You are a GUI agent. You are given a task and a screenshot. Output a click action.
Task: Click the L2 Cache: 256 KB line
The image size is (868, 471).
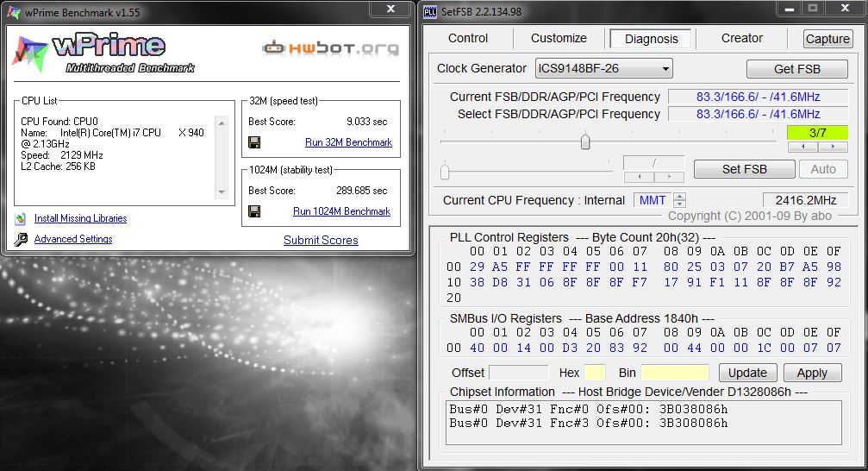click(58, 166)
